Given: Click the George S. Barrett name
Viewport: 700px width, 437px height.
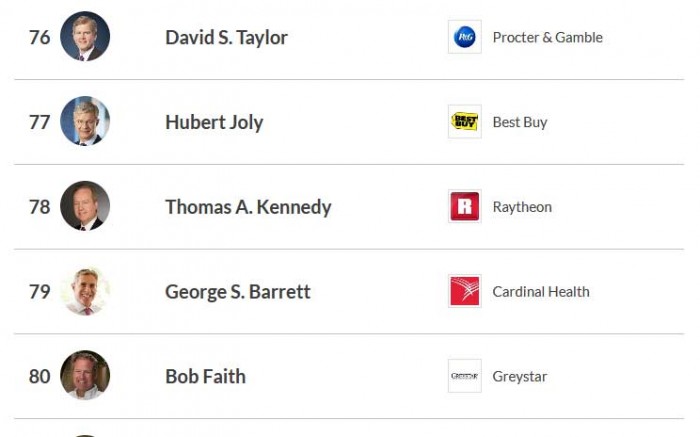Looking at the screenshot, I should pos(238,292).
